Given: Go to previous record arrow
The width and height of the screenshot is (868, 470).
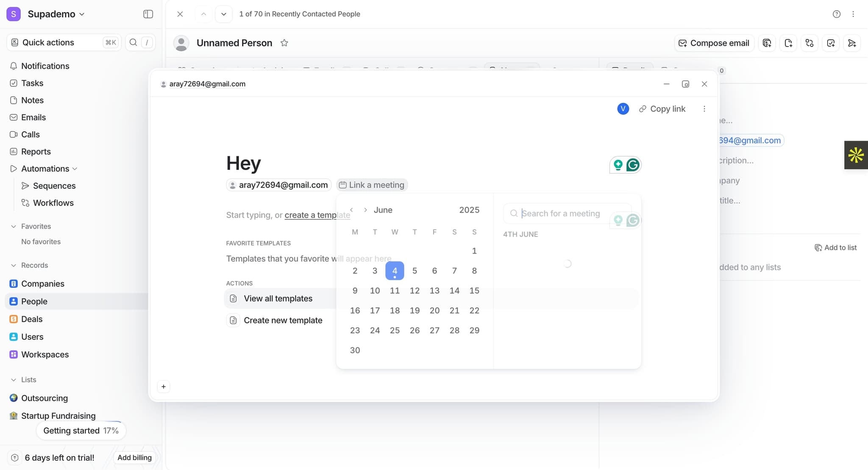Looking at the screenshot, I should (203, 14).
